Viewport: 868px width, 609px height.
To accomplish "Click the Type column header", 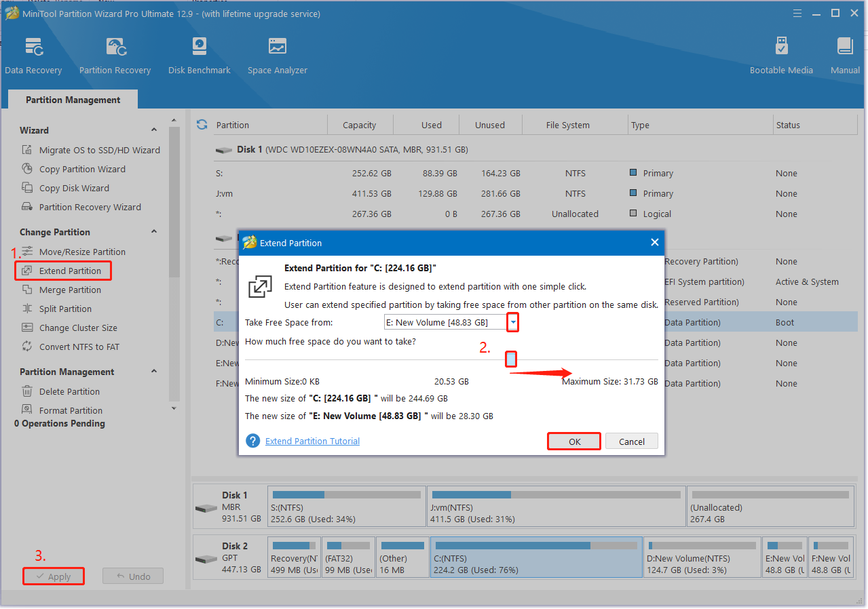I will point(700,125).
